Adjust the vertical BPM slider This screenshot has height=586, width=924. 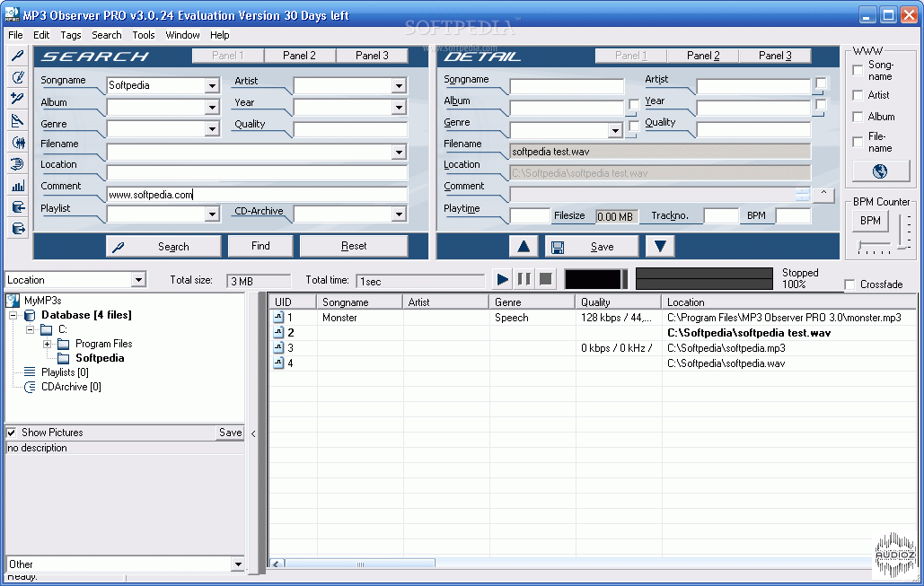click(x=902, y=231)
